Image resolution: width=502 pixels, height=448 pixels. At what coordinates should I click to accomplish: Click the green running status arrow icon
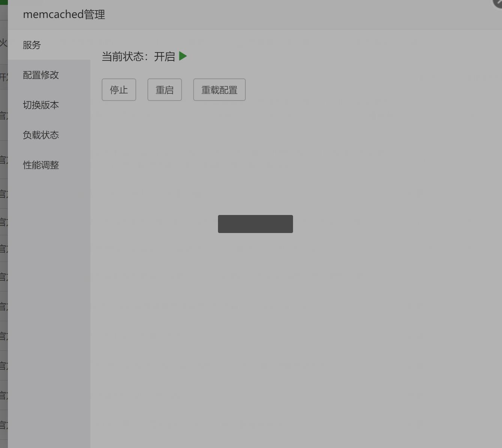[183, 56]
